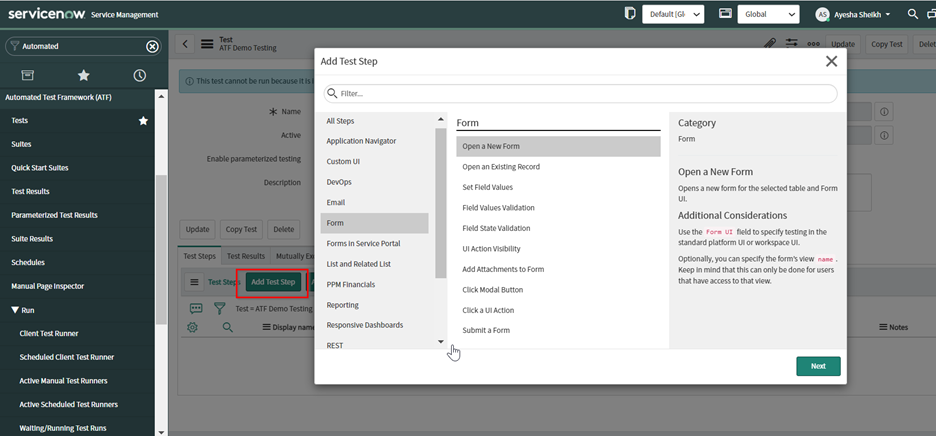Select DevOps category
Viewport: 936px width, 436px height.
(x=374, y=182)
